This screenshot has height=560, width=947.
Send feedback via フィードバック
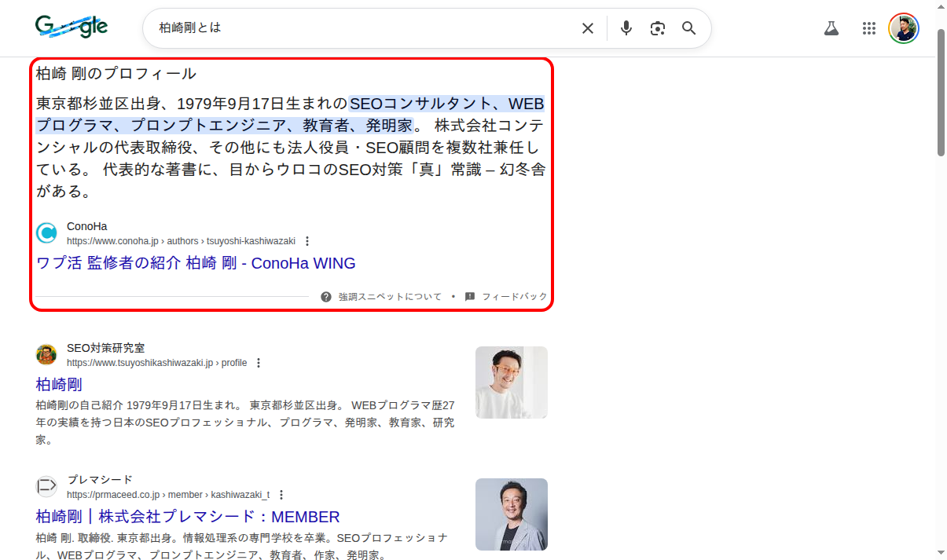(515, 296)
